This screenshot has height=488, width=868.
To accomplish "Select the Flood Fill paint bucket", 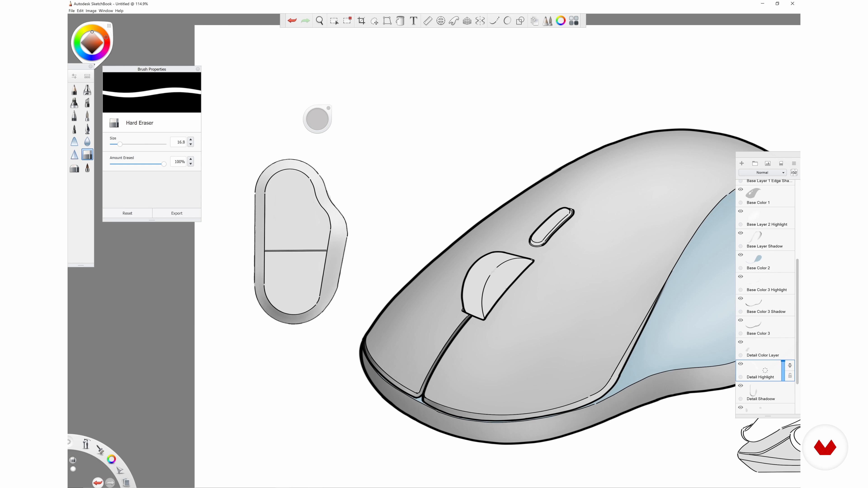I will 400,21.
